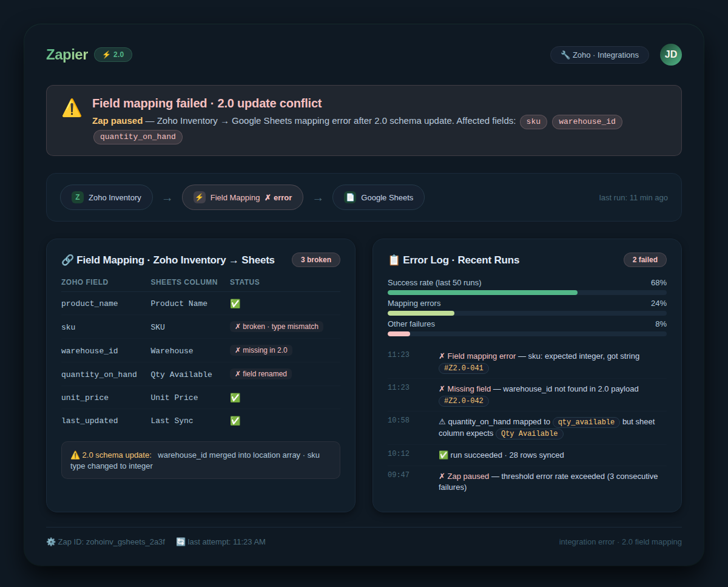This screenshot has height=587, width=728.
Task: Click the Zapier logo text
Action: tap(67, 55)
